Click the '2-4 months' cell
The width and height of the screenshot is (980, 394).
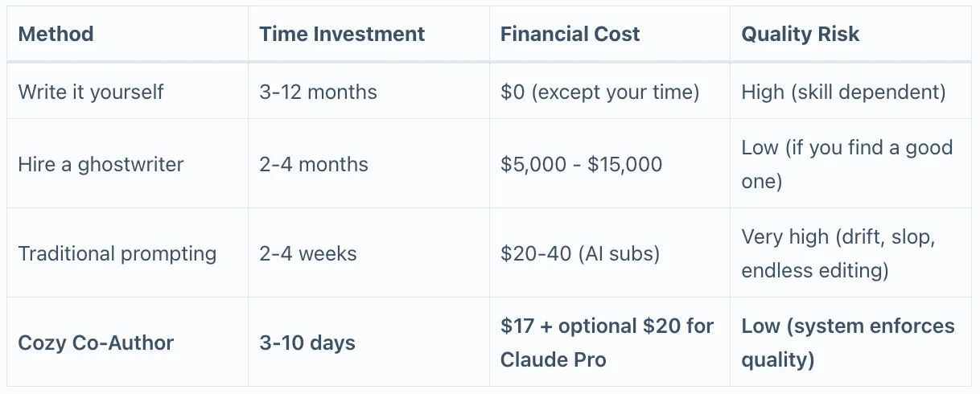click(x=369, y=164)
